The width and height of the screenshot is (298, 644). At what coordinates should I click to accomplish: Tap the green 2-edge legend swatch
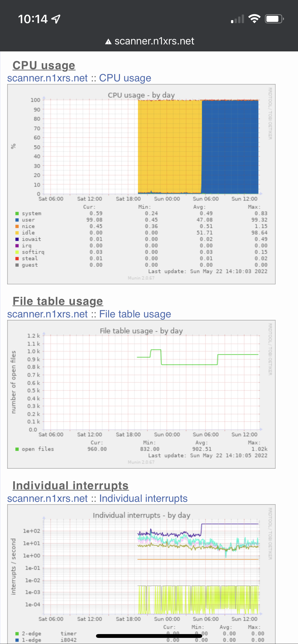coord(17,634)
